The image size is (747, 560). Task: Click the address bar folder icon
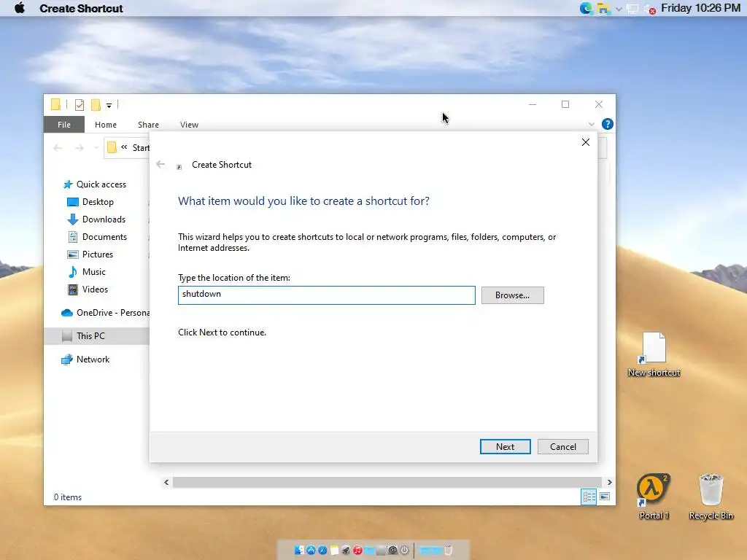tap(112, 147)
